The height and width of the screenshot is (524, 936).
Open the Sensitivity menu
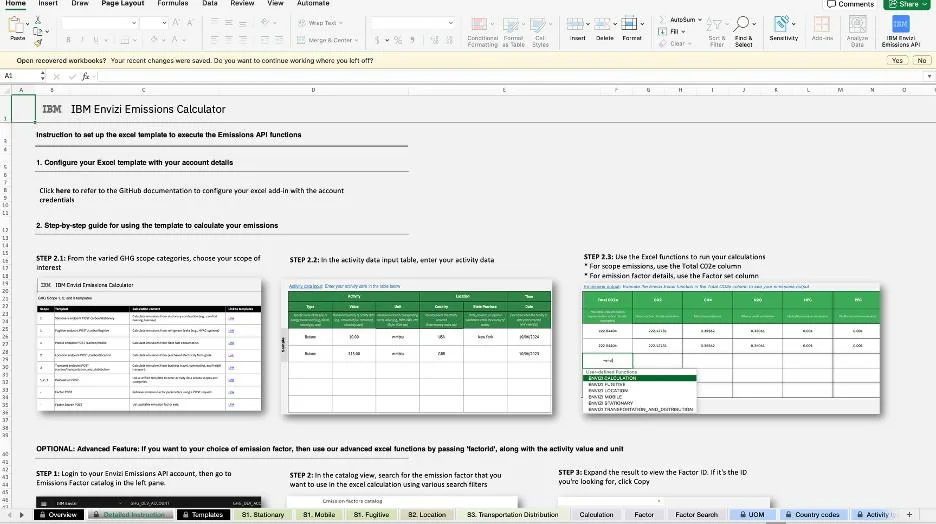[784, 29]
